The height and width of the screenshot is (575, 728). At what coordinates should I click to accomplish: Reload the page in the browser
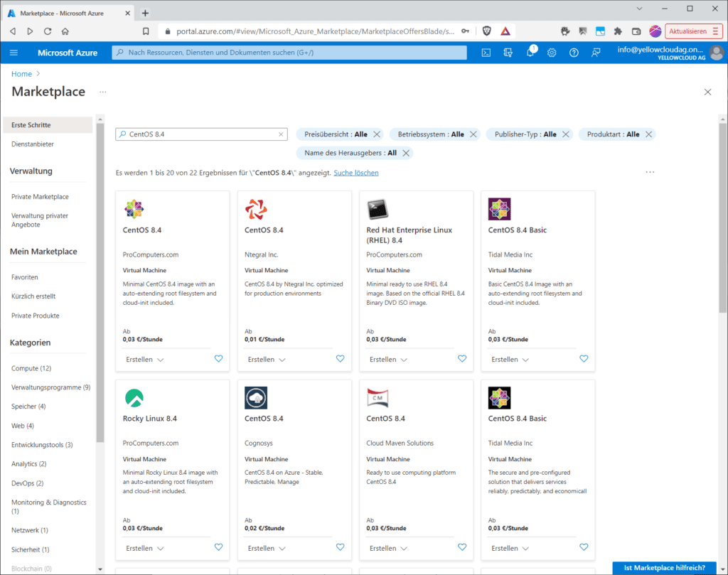coord(48,31)
